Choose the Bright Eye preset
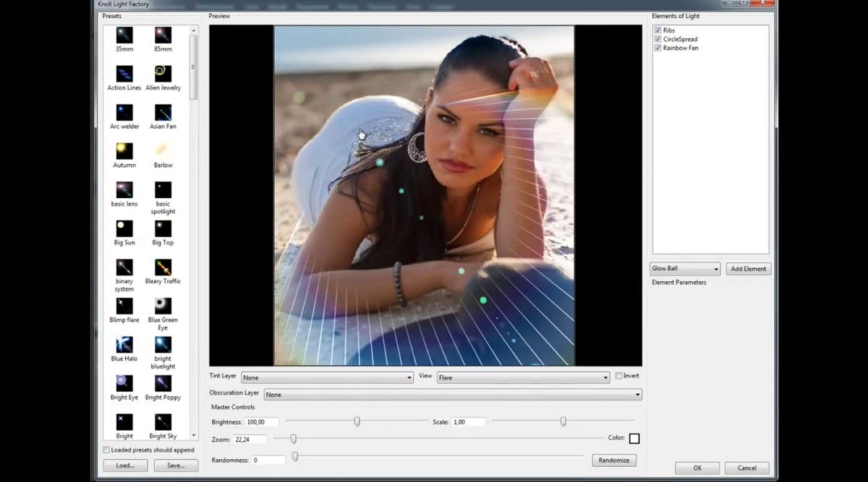Image resolution: width=868 pixels, height=482 pixels. 124,383
